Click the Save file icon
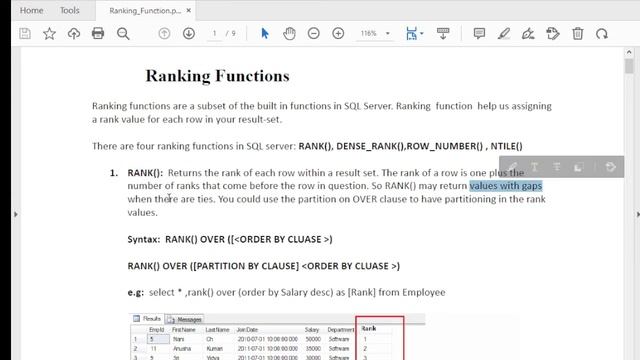 pos(25,33)
